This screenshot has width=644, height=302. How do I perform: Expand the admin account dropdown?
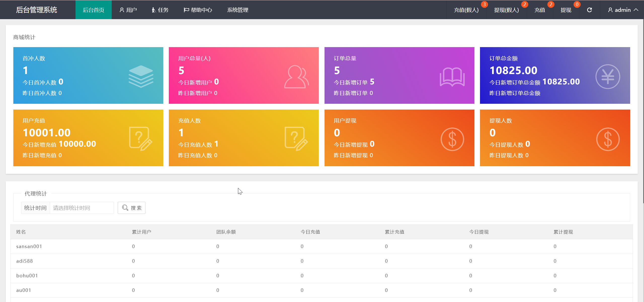coord(623,10)
